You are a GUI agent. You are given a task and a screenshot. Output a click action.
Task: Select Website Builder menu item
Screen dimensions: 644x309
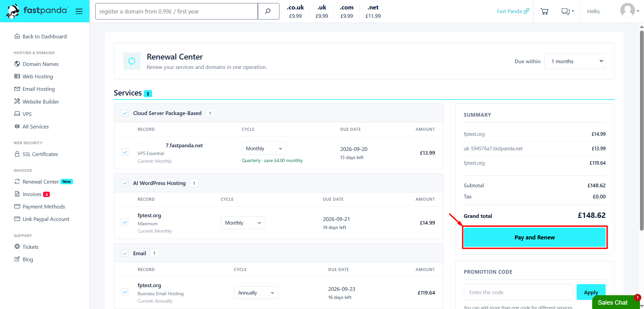click(41, 102)
